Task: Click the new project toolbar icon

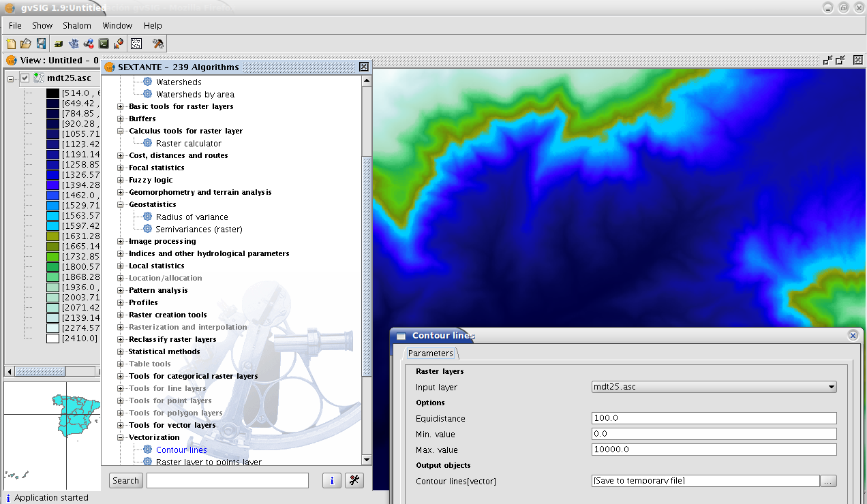Action: pos(11,44)
